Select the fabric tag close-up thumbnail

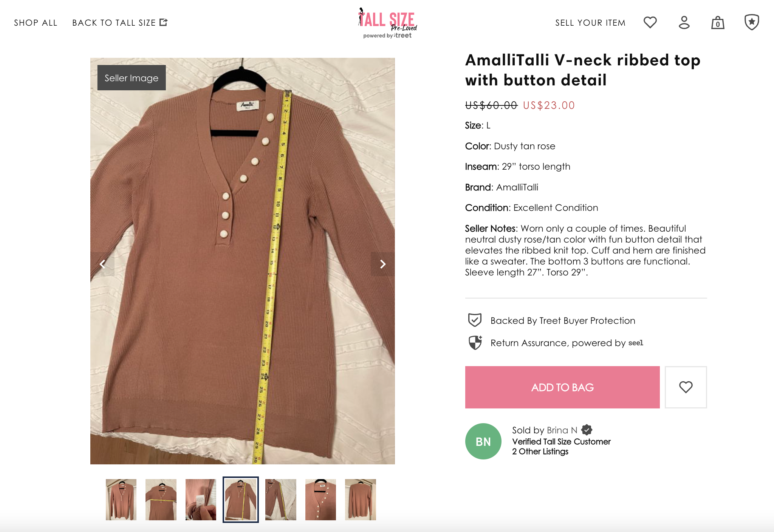pos(201,500)
